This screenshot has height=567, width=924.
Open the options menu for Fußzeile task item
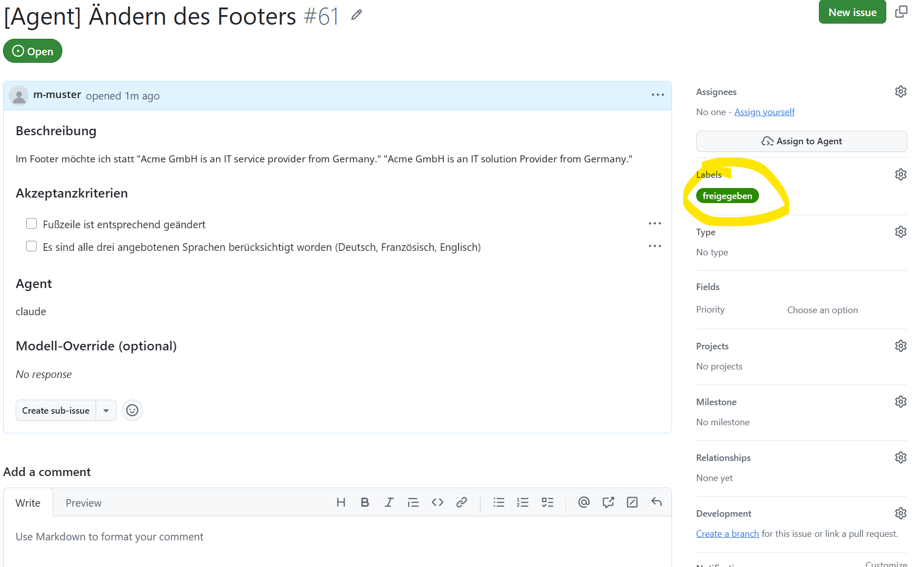tap(655, 223)
